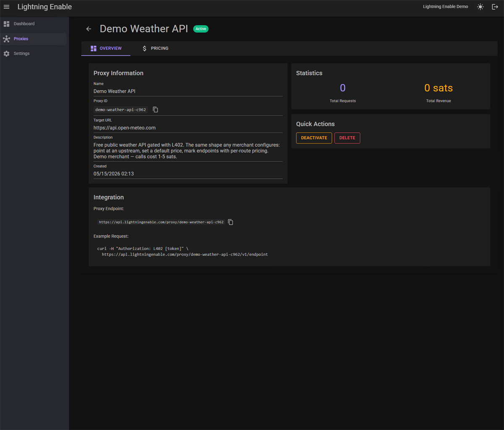Screen dimensions: 504x430
Task: Click the Total Requests value 0
Action: (x=343, y=88)
